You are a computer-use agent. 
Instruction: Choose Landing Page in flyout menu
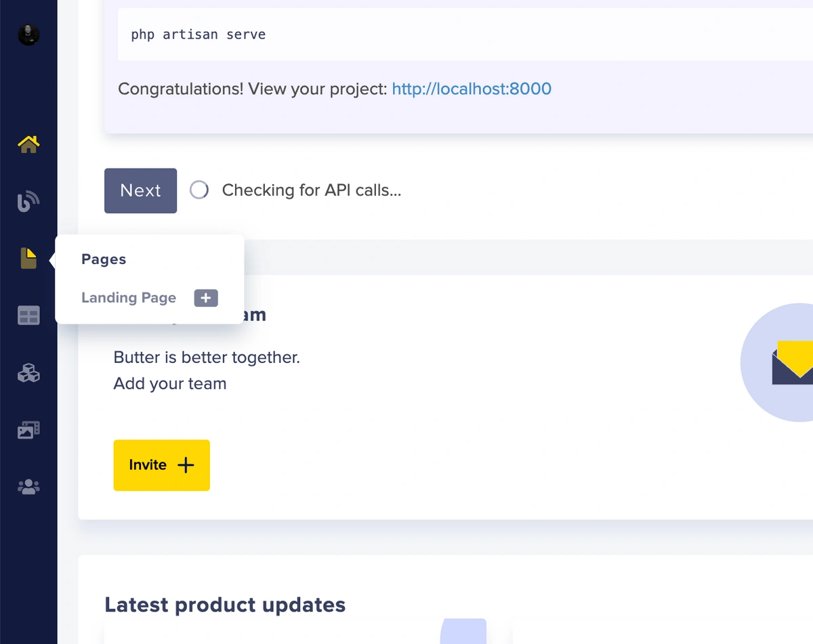point(129,298)
